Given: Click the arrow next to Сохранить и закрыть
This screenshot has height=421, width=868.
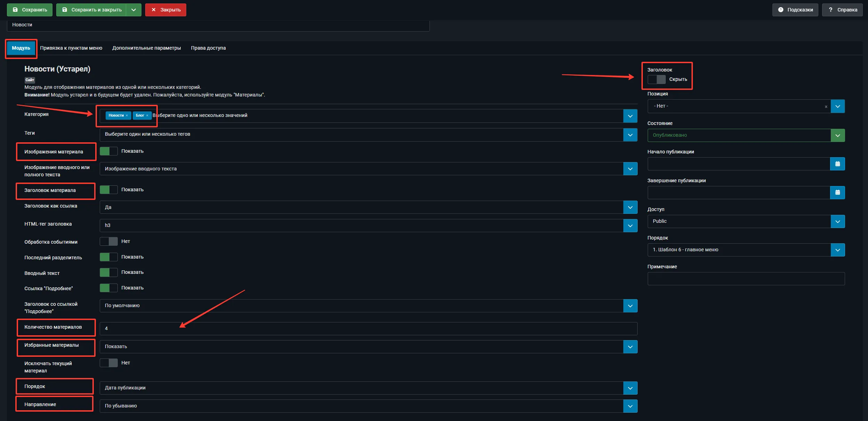Looking at the screenshot, I should click(133, 10).
